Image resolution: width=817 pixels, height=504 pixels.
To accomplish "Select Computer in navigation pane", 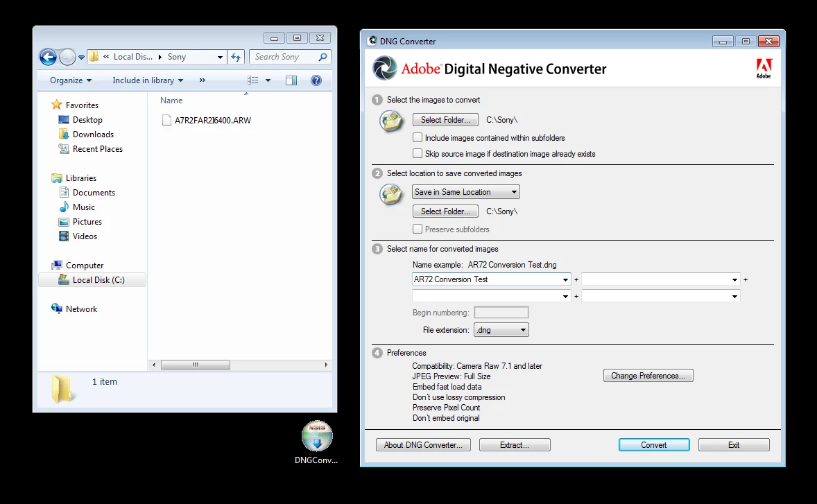I will point(85,266).
